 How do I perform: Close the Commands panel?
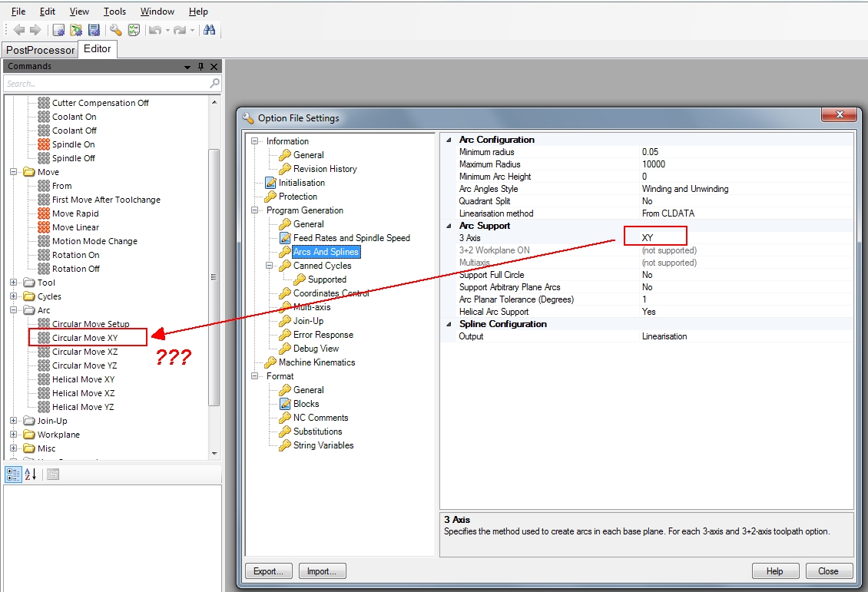(x=214, y=66)
